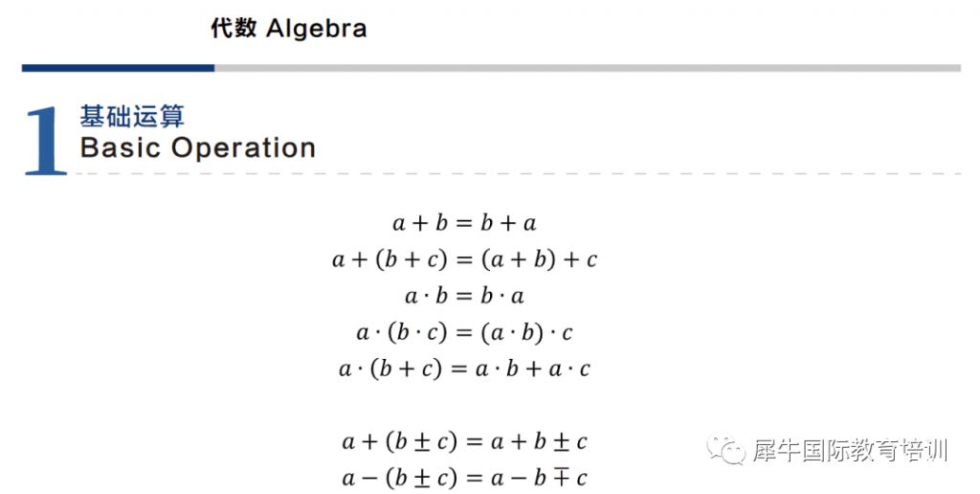980x494 pixels.
Task: Click the 代数 Algebra header title
Action: pos(288,28)
